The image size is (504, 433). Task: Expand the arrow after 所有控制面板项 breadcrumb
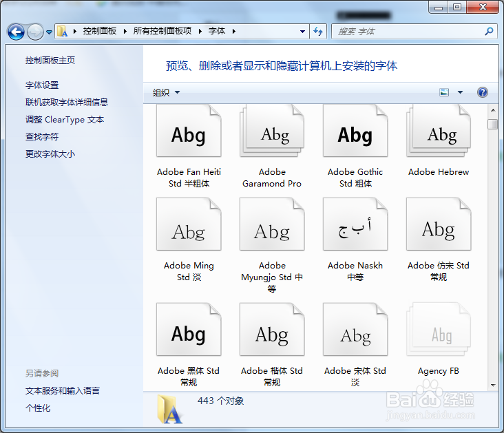(x=200, y=31)
